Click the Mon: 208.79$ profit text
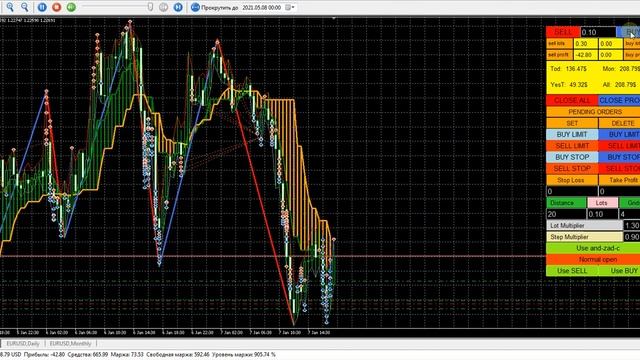This screenshot has height=360, width=640. (x=621, y=69)
